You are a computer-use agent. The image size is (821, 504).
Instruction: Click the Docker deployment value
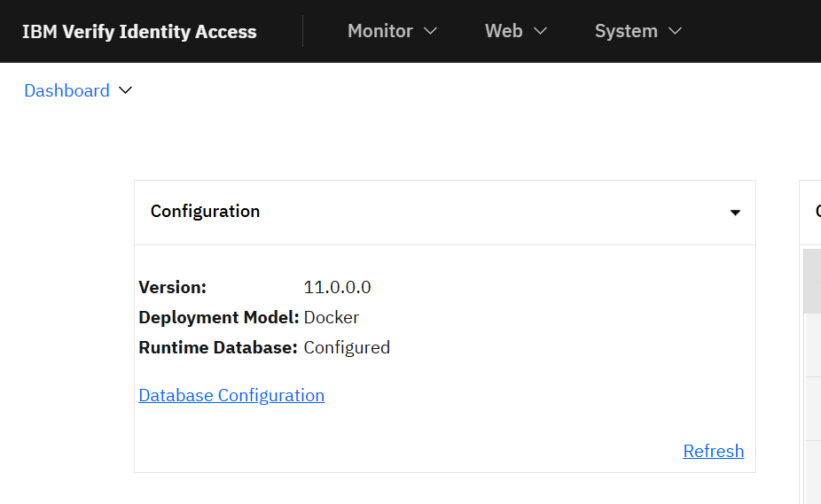(x=331, y=317)
